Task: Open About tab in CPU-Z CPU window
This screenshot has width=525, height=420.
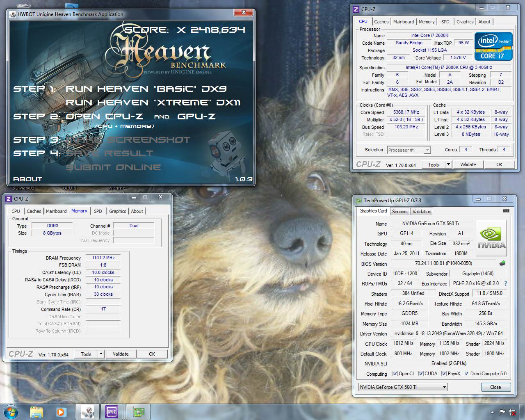Action: pyautogui.click(x=484, y=22)
